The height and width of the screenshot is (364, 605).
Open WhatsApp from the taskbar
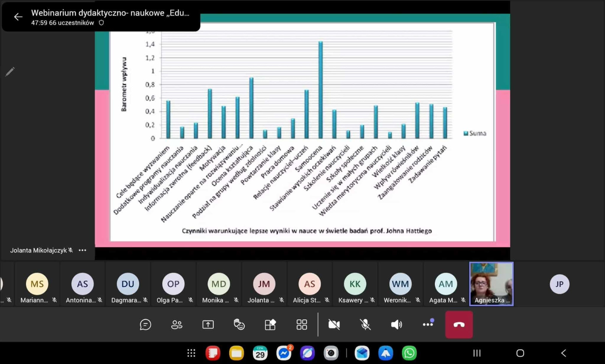[x=409, y=353]
